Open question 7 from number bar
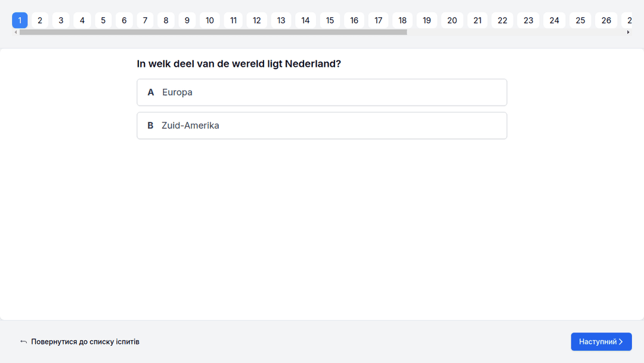644x363 pixels. coord(145,20)
